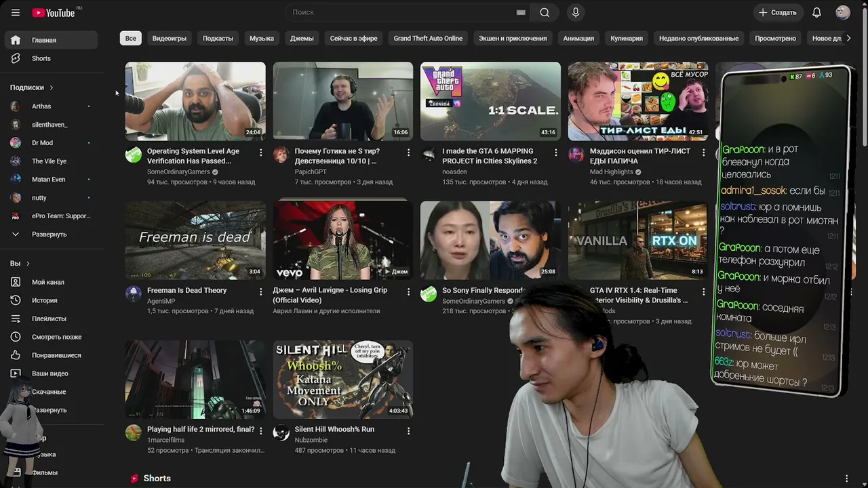Open options menu for Avril Lavigne jam
Image resolution: width=868 pixels, height=488 pixels.
408,291
